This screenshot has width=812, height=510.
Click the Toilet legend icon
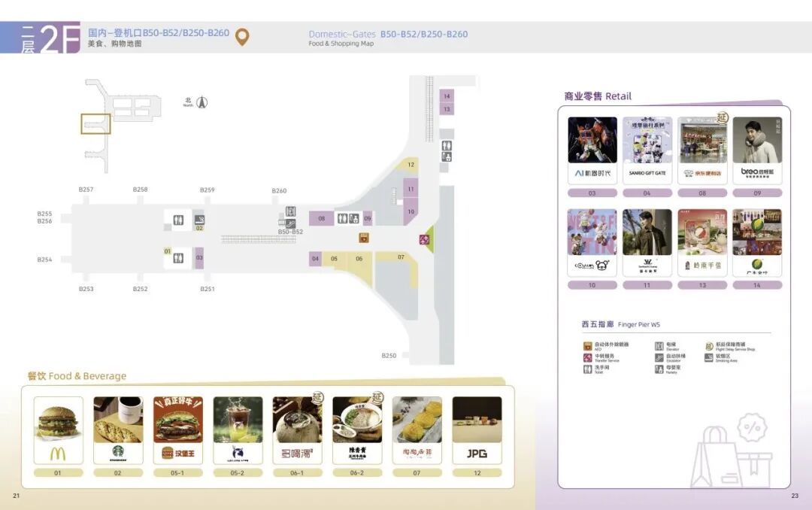(x=587, y=369)
